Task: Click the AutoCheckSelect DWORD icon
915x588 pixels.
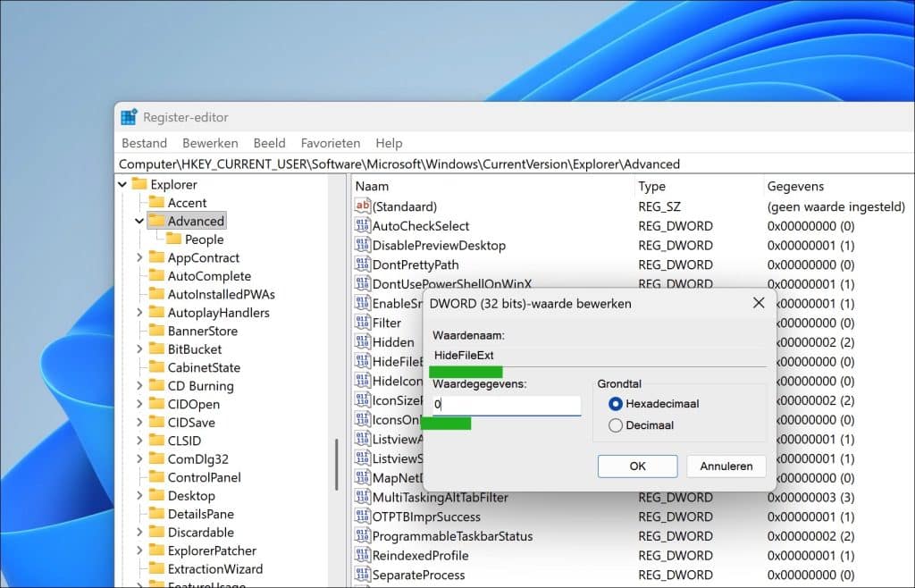Action: [x=363, y=225]
